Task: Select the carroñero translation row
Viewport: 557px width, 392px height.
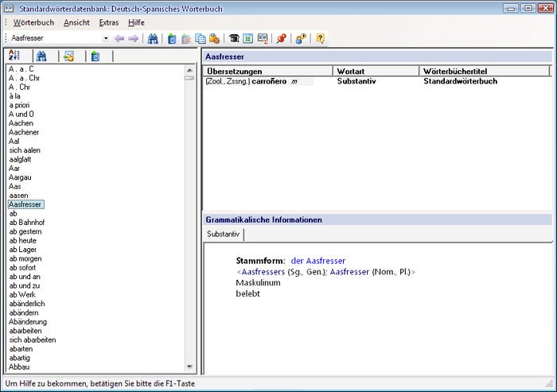Action: point(376,81)
